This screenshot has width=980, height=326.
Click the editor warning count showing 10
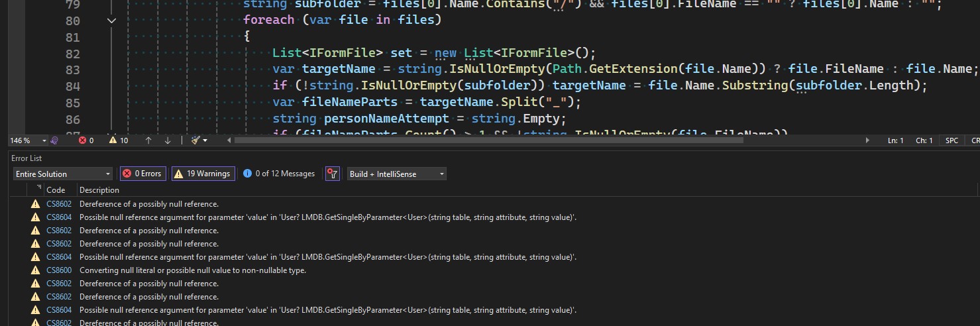pos(119,140)
